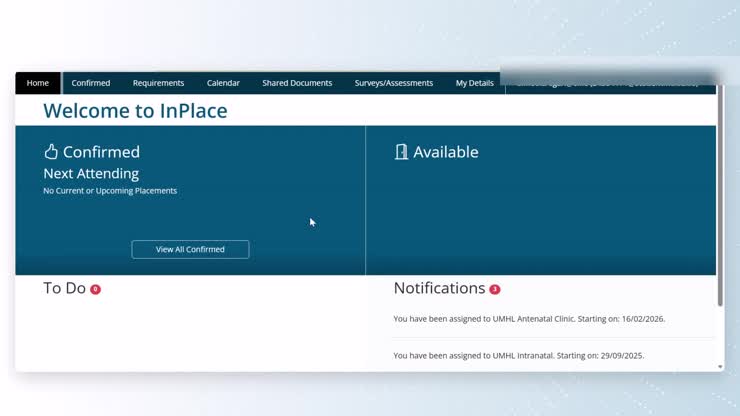Click the page vertical scrollbar thumb

coord(720,195)
